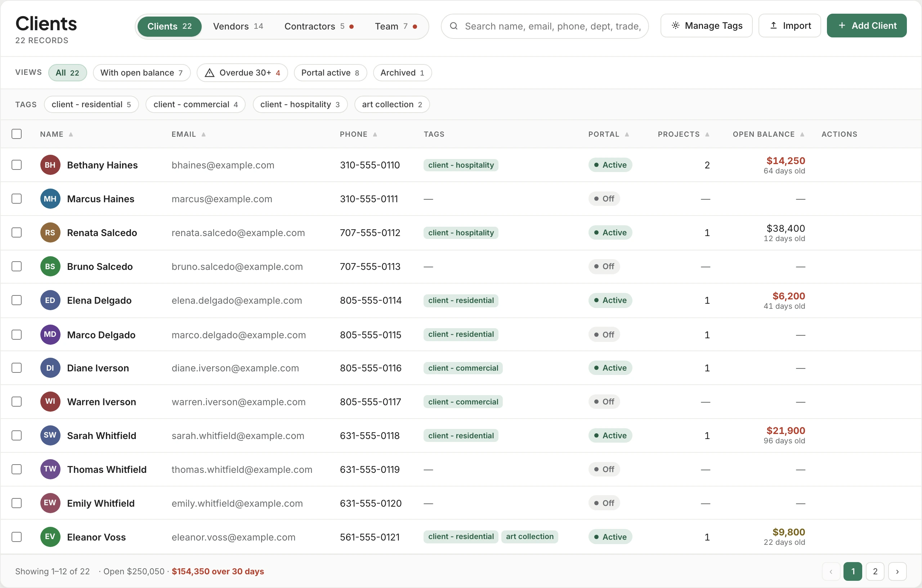Show Archived view

402,73
